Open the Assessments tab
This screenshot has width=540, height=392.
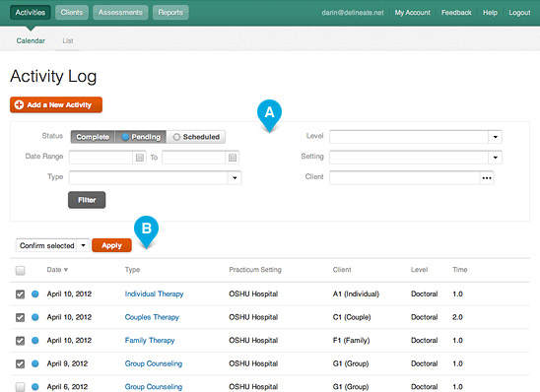[x=120, y=13]
